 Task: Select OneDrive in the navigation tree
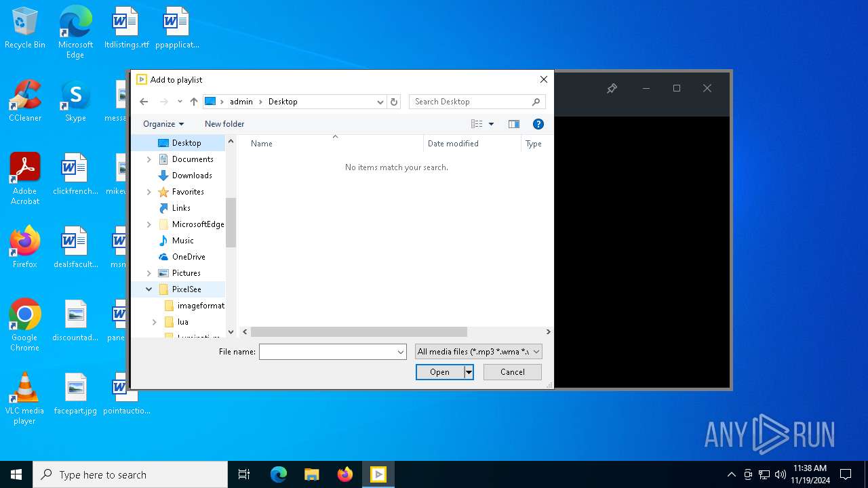point(189,257)
